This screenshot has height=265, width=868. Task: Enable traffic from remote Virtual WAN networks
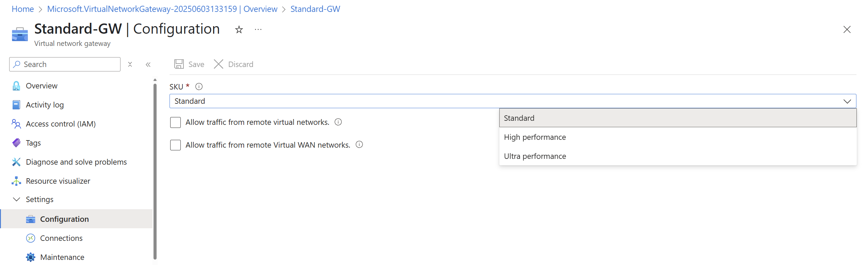[175, 145]
